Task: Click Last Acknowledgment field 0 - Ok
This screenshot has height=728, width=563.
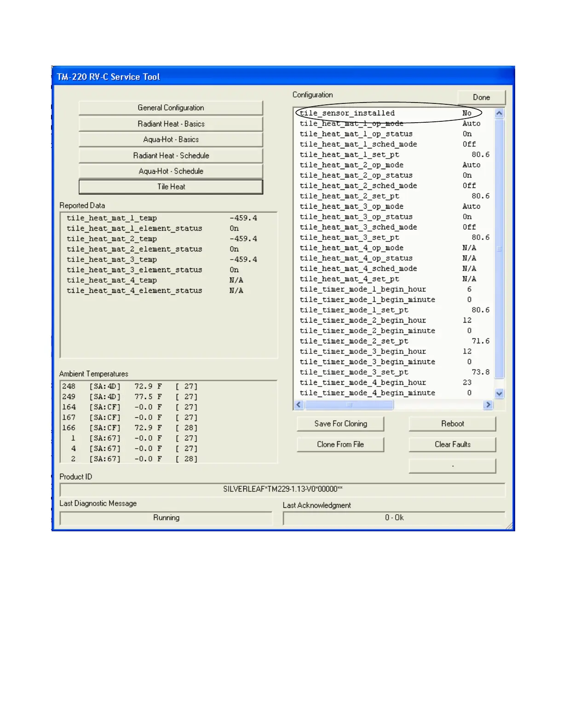Action: (x=394, y=518)
